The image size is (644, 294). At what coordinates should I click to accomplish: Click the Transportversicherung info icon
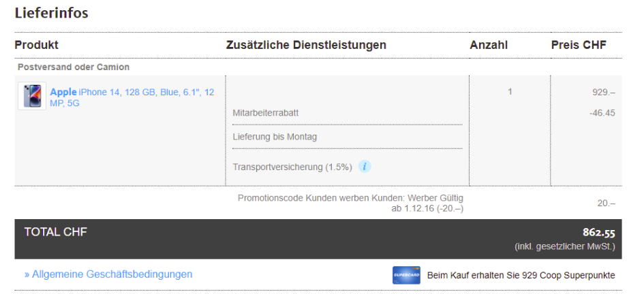coord(365,166)
